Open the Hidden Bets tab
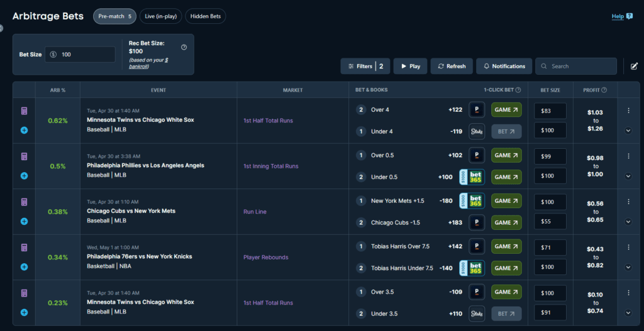This screenshot has width=644, height=331. coord(206,17)
